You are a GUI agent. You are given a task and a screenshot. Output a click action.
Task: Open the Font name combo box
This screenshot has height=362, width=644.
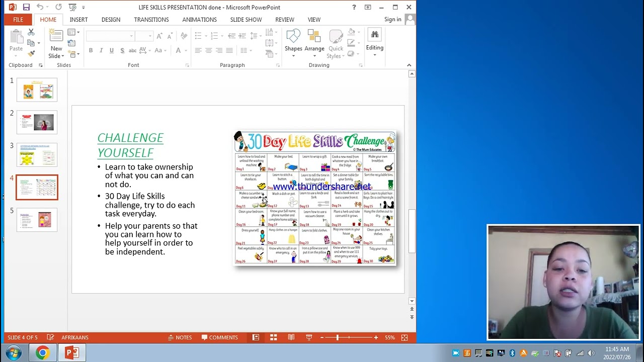[x=110, y=36]
